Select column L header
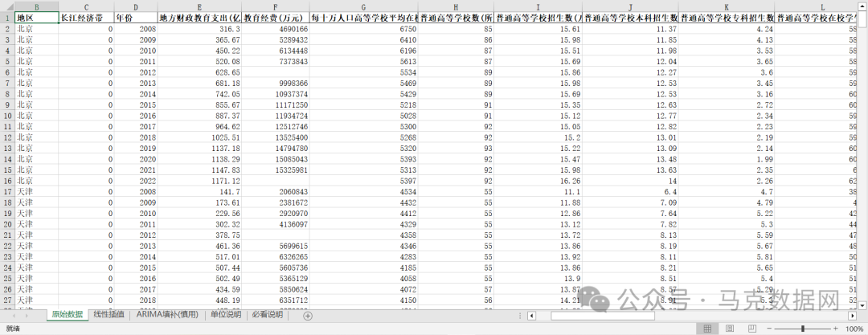This screenshot has width=868, height=335. pos(817,6)
